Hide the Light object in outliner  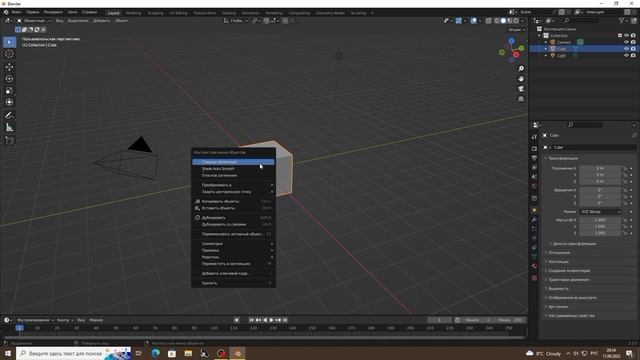[626, 56]
